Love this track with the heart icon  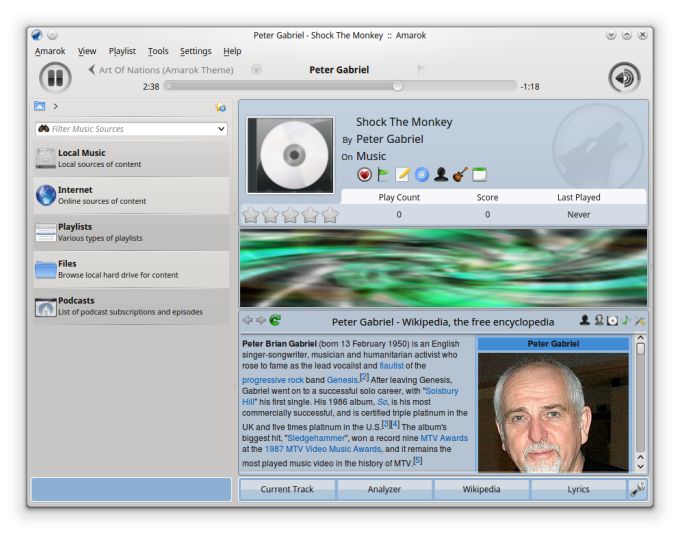tap(364, 174)
